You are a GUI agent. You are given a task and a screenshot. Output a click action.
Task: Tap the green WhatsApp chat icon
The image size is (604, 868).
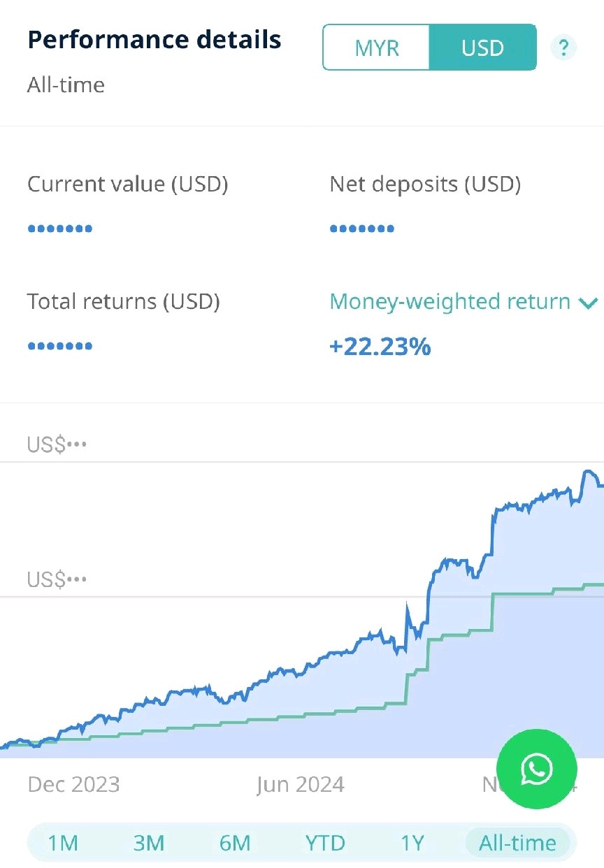point(536,769)
